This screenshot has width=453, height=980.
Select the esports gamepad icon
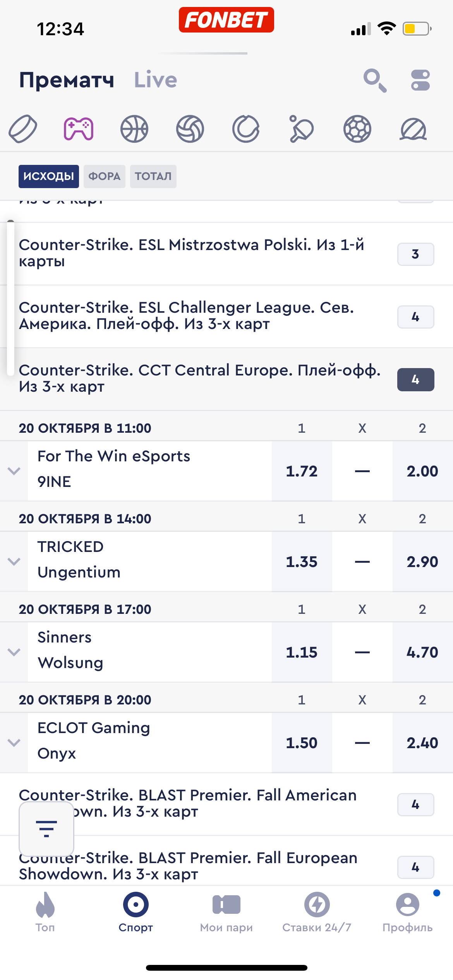pos(79,129)
